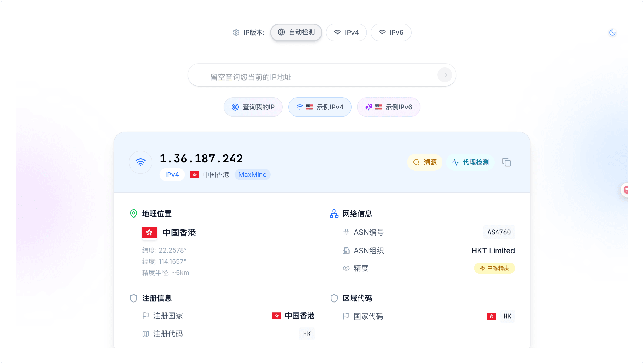644x364 pixels.
Task: Select 自动检测 IP version option
Action: pos(296,33)
